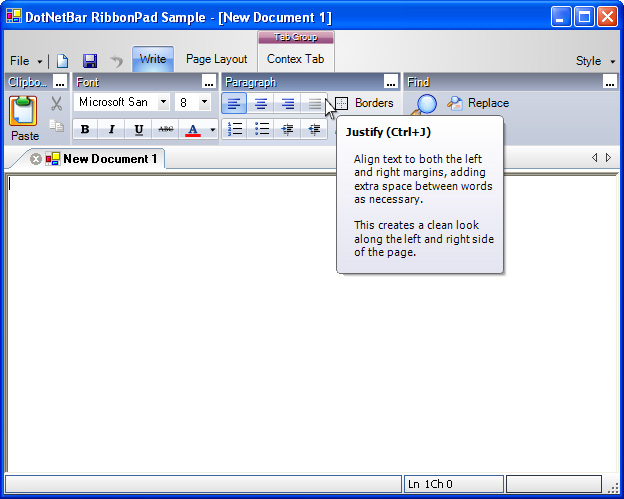Click the Find magnifying glass icon
This screenshot has width=624, height=499.
click(426, 104)
